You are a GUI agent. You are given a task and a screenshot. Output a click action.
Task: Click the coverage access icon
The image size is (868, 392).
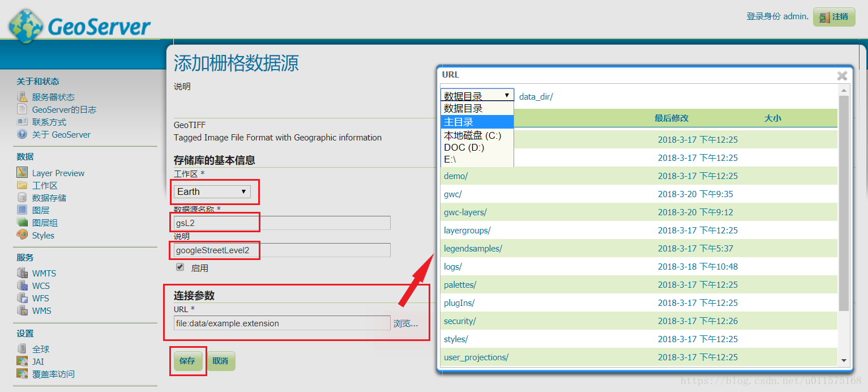[22, 374]
